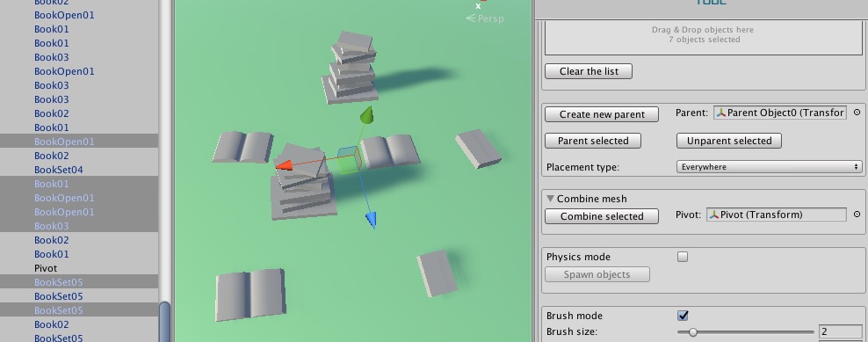Click the hierarchy vertical scrollbar thumb

(x=164, y=322)
